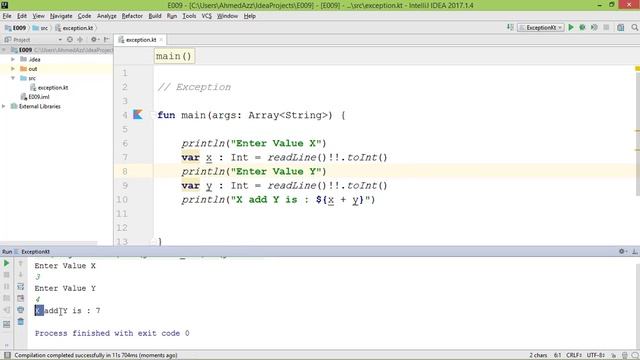Image resolution: width=640 pixels, height=360 pixels.
Task: Click Scroll from Source target icon
Action: [70, 40]
